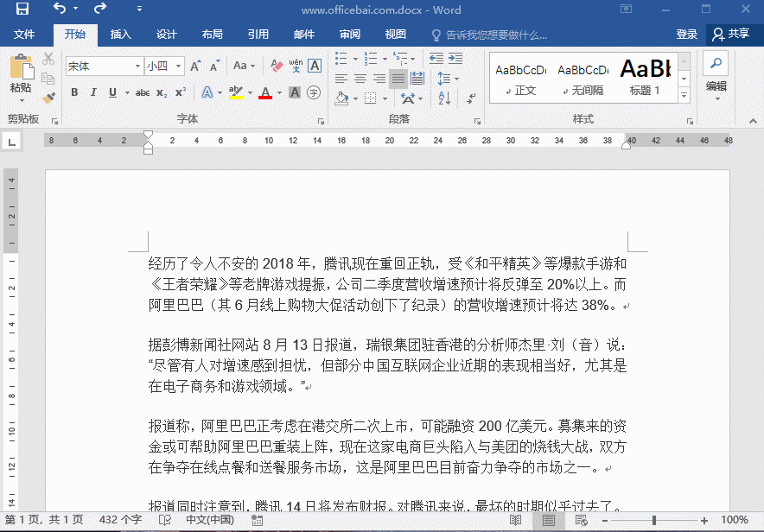
Task: Open the 编辑 editing group
Action: 716,77
